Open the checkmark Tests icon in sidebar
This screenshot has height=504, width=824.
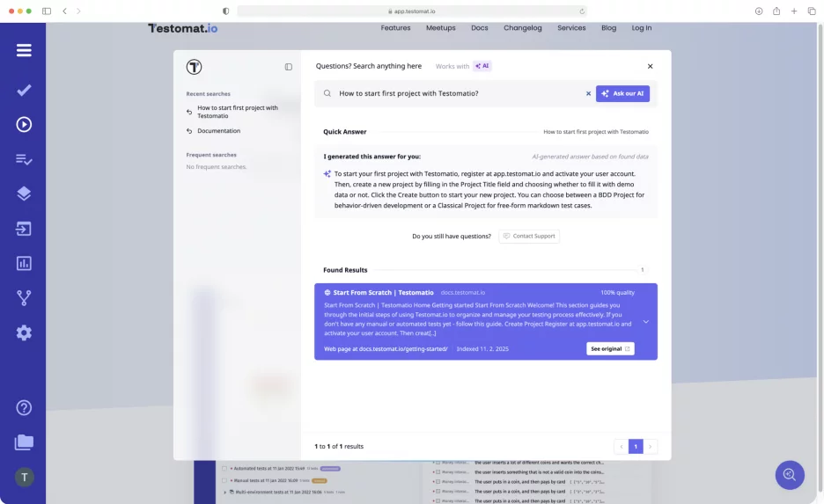(24, 90)
